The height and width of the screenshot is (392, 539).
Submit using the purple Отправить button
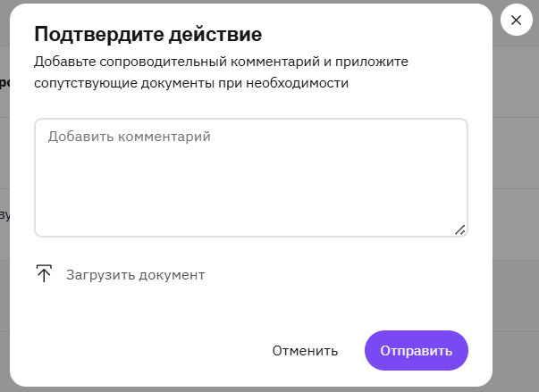417,350
